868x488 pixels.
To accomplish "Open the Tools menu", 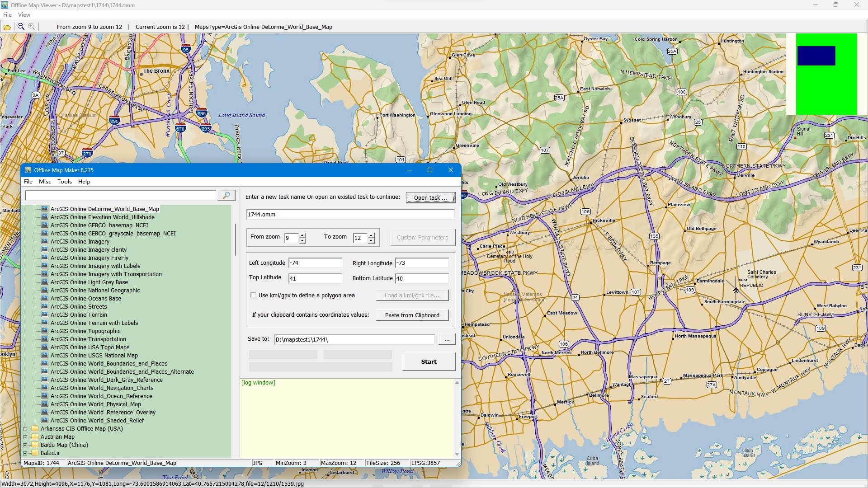I will (x=64, y=182).
